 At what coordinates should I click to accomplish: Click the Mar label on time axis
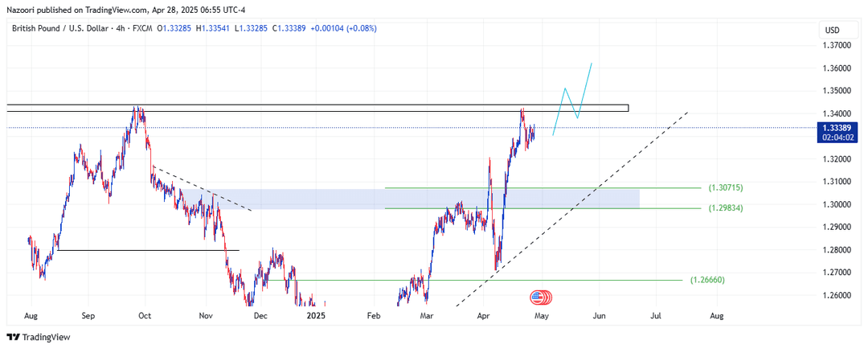point(426,316)
